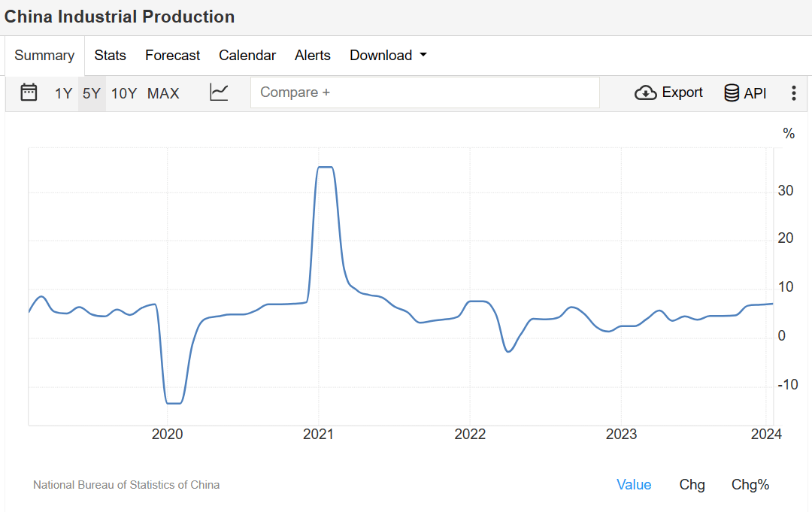Switch the chart to 10Y range
The image size is (812, 512).
click(124, 93)
